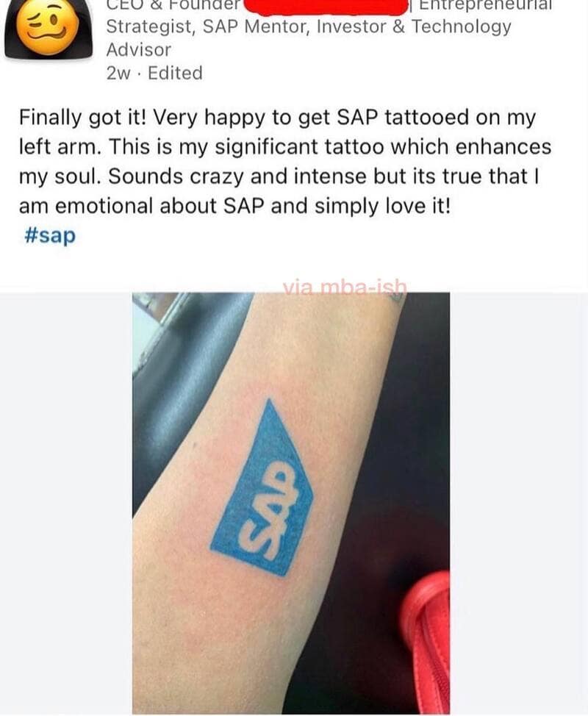This screenshot has width=588, height=716.
Task: Open the tattooed forearm photo
Action: pyautogui.click(x=291, y=504)
